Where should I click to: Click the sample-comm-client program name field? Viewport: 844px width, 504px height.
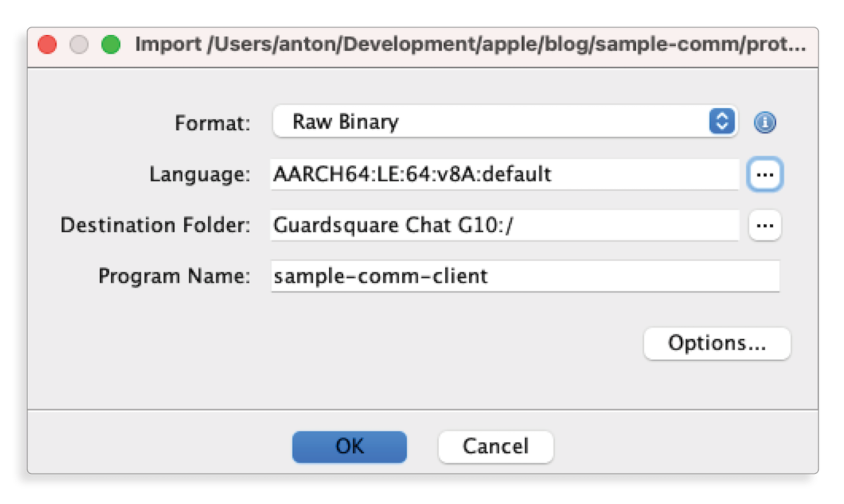(525, 276)
